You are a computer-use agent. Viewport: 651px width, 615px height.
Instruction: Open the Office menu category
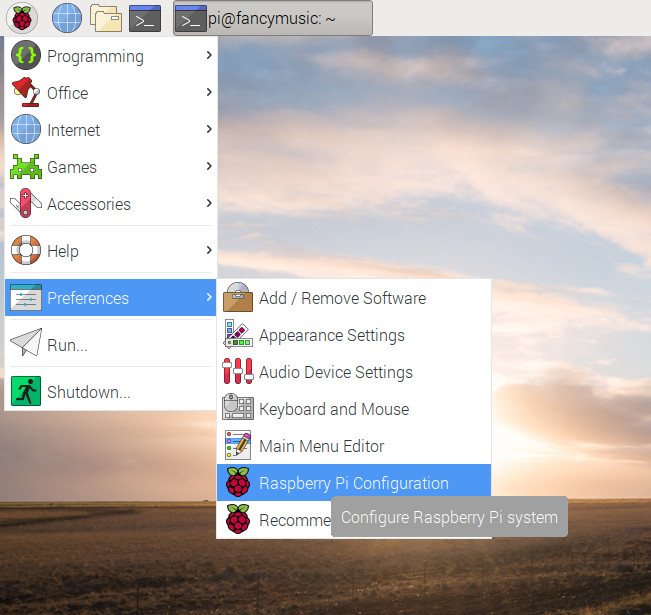point(111,92)
